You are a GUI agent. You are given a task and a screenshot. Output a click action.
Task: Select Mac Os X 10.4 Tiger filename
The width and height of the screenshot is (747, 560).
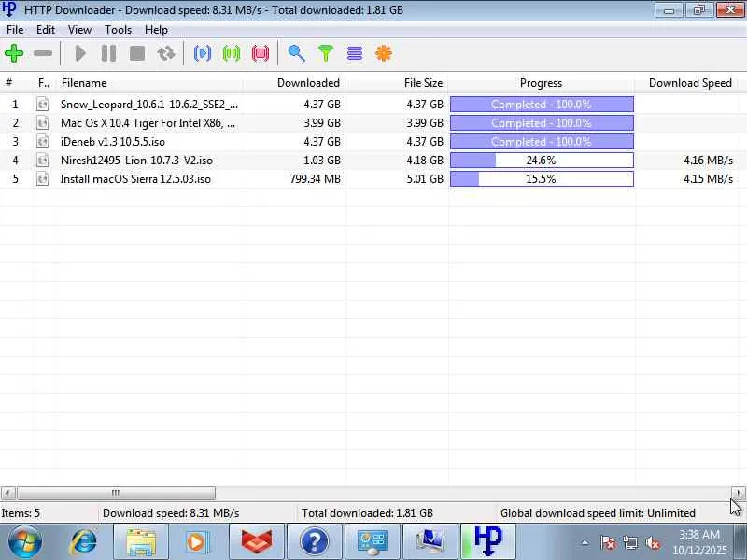[x=148, y=123]
